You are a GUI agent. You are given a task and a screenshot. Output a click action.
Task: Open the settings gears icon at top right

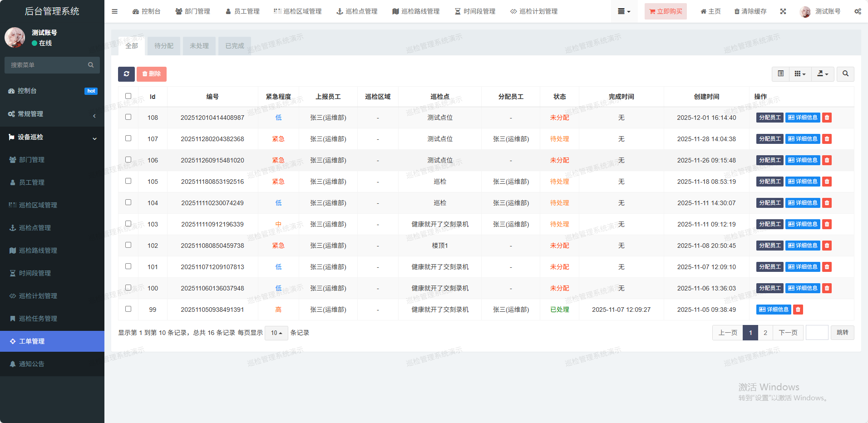858,11
